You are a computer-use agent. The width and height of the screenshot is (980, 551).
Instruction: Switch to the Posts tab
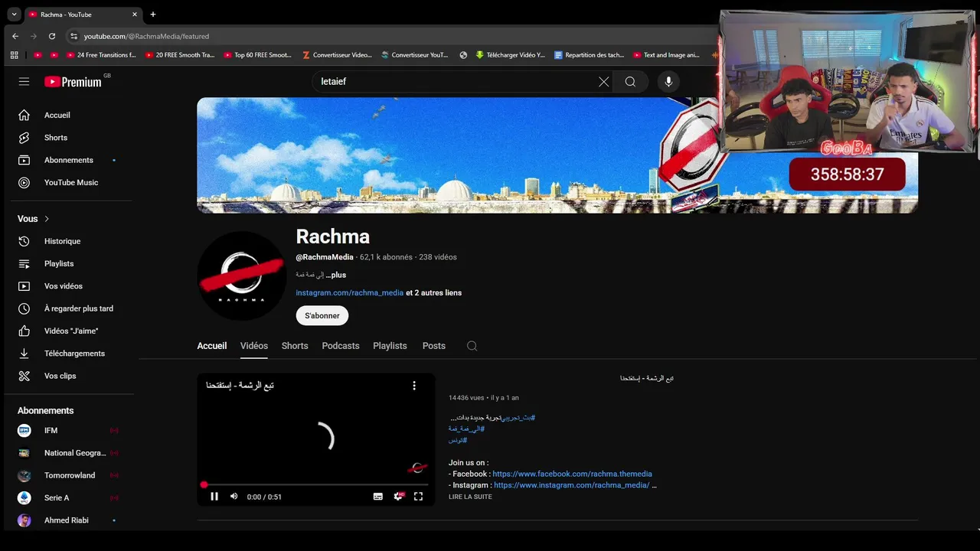pyautogui.click(x=434, y=346)
